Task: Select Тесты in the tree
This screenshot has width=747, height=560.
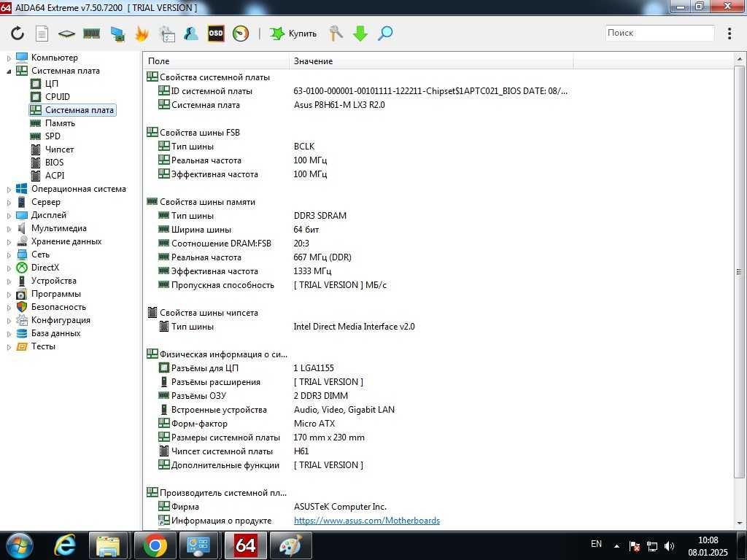Action: coord(43,346)
